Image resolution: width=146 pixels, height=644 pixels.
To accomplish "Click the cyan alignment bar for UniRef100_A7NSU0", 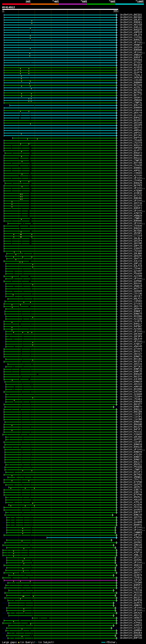I will [x=82, y=537].
